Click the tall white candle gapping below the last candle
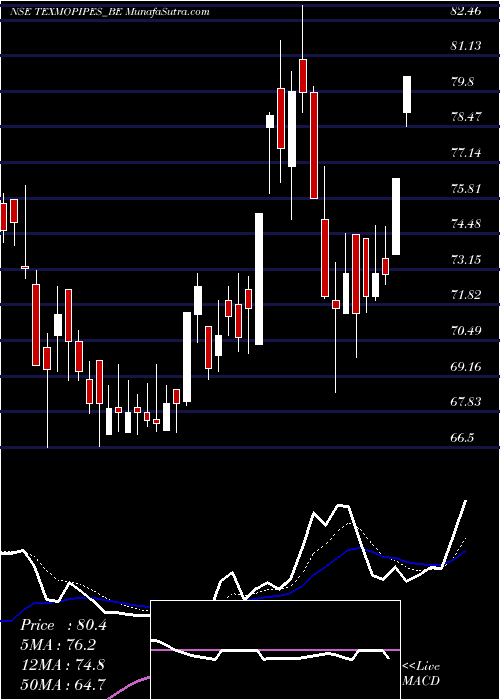The image size is (500, 700). tap(396, 217)
